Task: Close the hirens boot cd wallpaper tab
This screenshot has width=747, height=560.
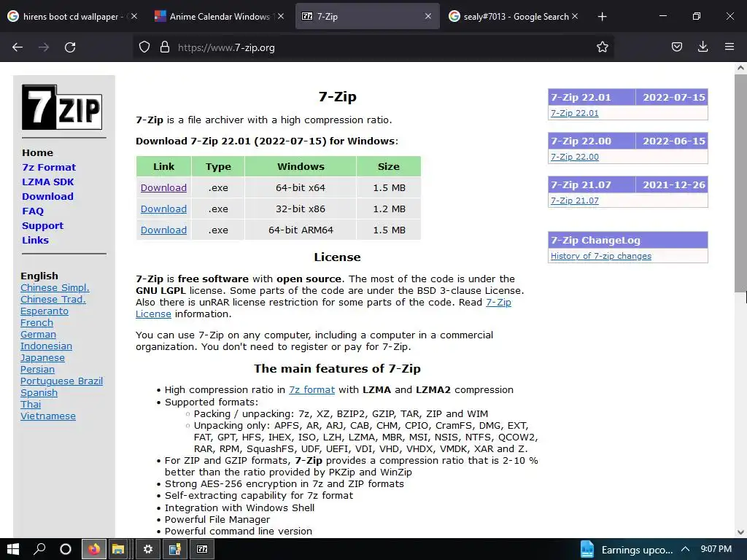Action: [x=134, y=16]
